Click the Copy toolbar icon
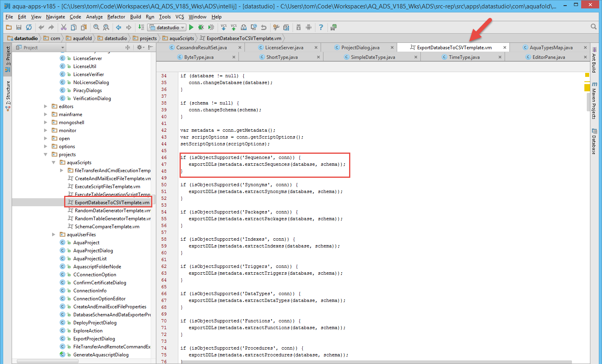This screenshot has width=602, height=364. point(74,27)
